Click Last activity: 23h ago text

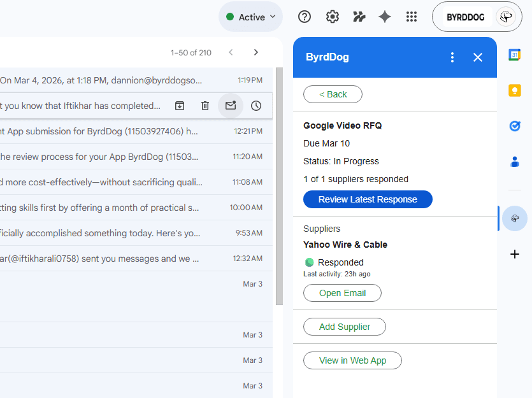click(x=336, y=274)
